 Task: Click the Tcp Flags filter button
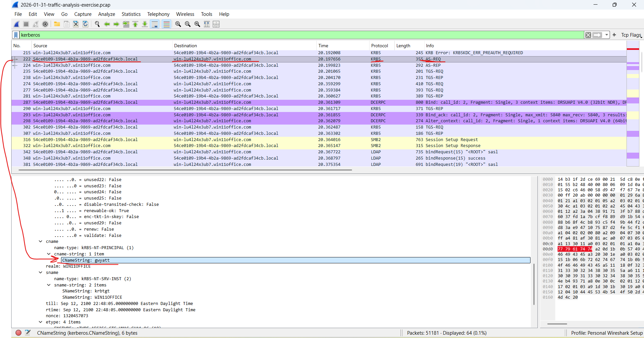click(631, 35)
